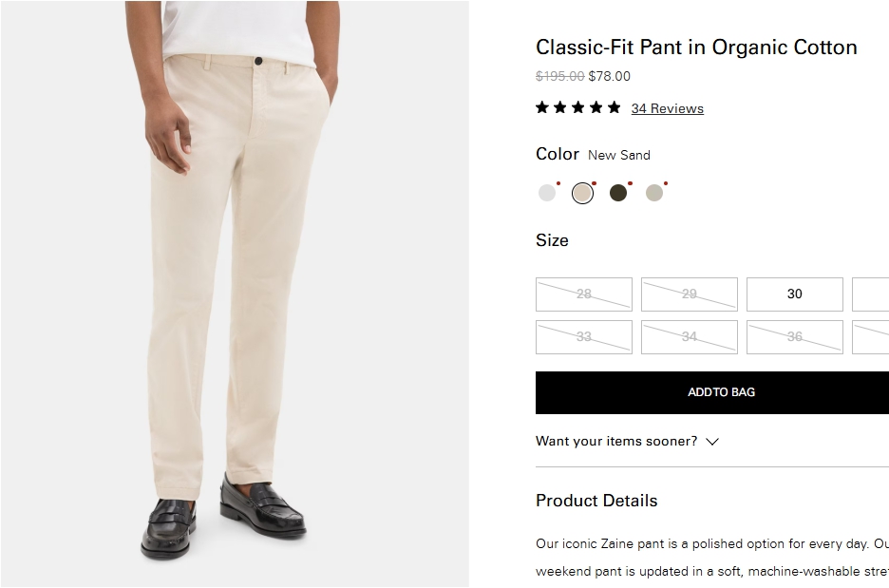The width and height of the screenshot is (889, 588).
Task: Choose the New Sand color swatch
Action: 582,193
